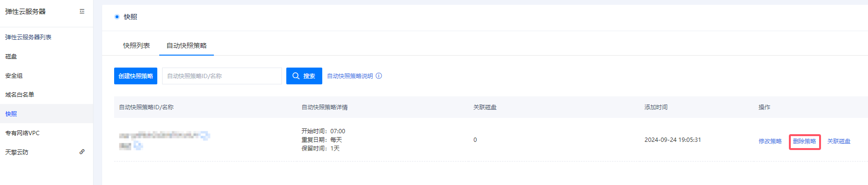
Task: Click blurred icon beside the policy name
Action: click(x=138, y=145)
